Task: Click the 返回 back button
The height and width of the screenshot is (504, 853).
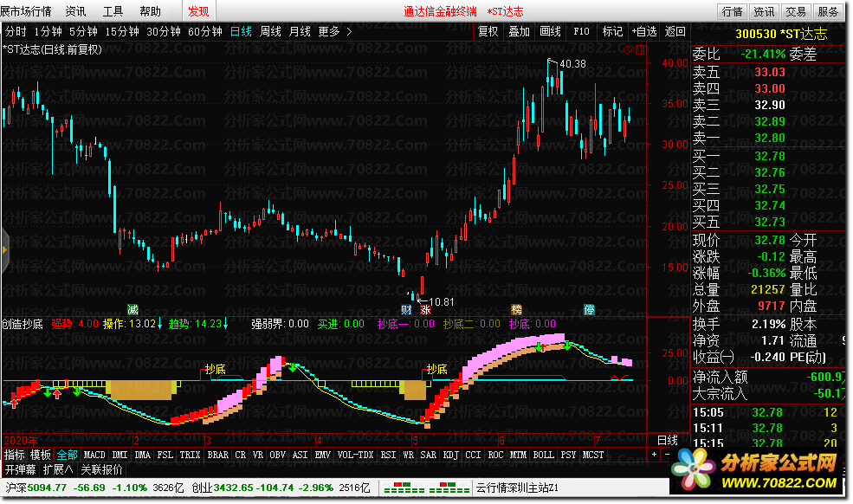Action: coord(675,31)
